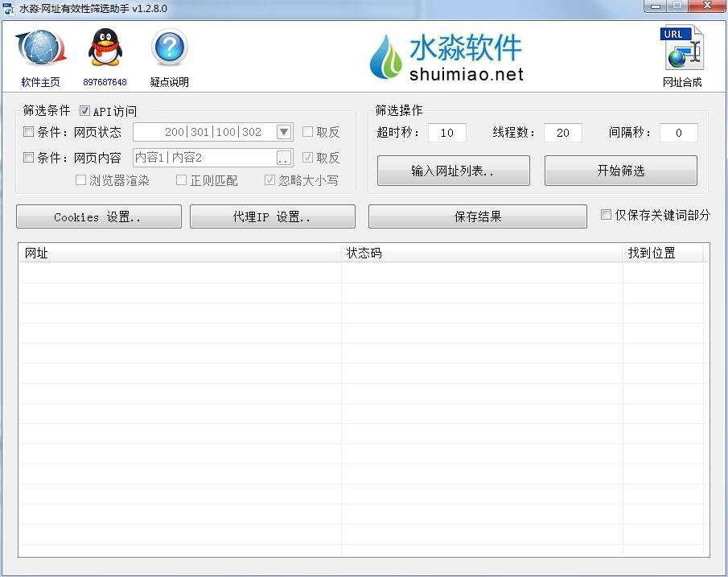Open Cookies 设置 dialog
This screenshot has height=577, width=728.
coord(98,216)
